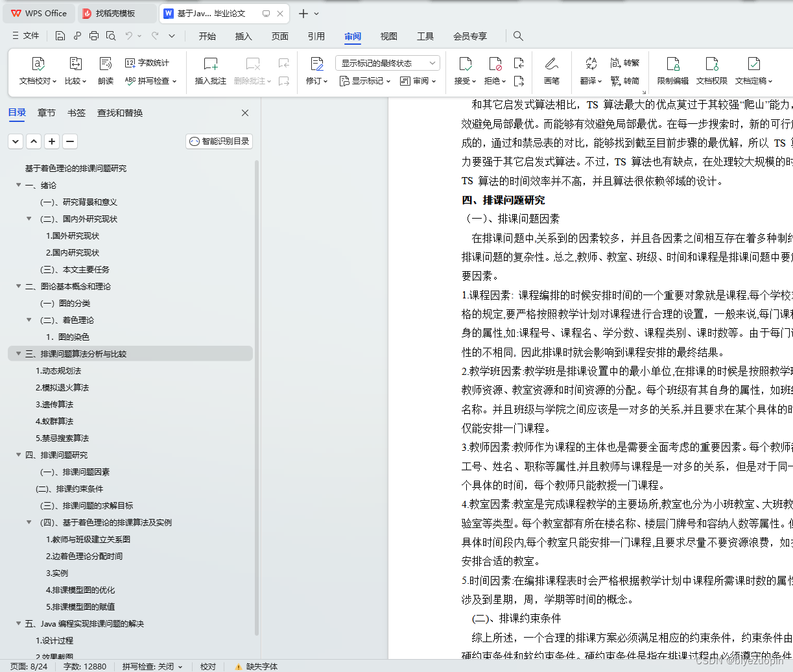Run 拼写检查 spell check
This screenshot has width=793, height=672.
pos(150,81)
